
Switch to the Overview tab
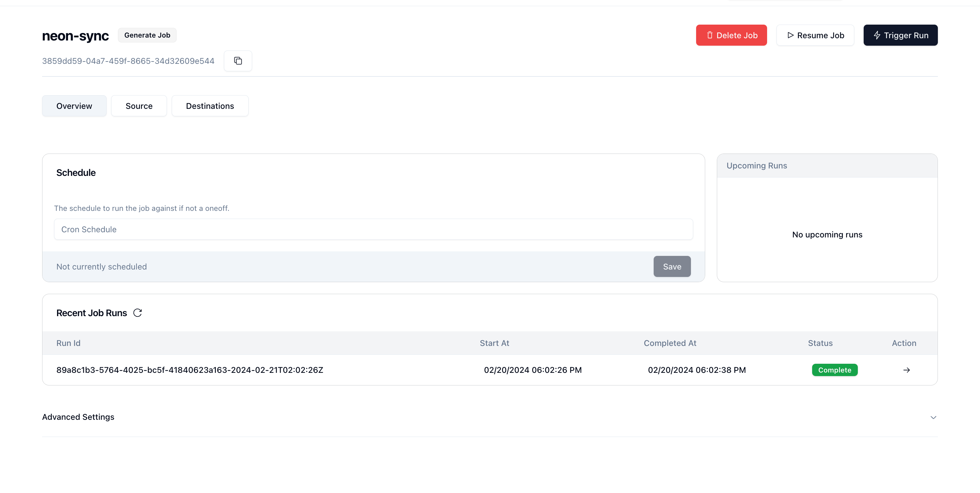pos(74,106)
